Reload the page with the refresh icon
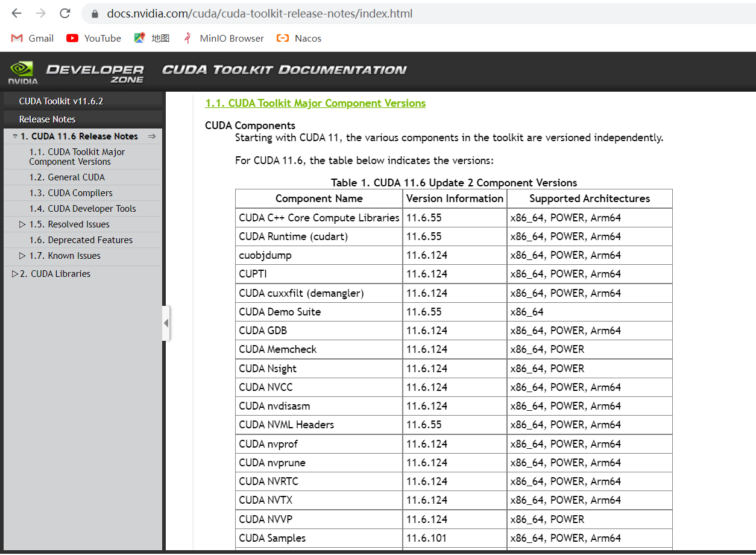756x555 pixels. point(65,13)
